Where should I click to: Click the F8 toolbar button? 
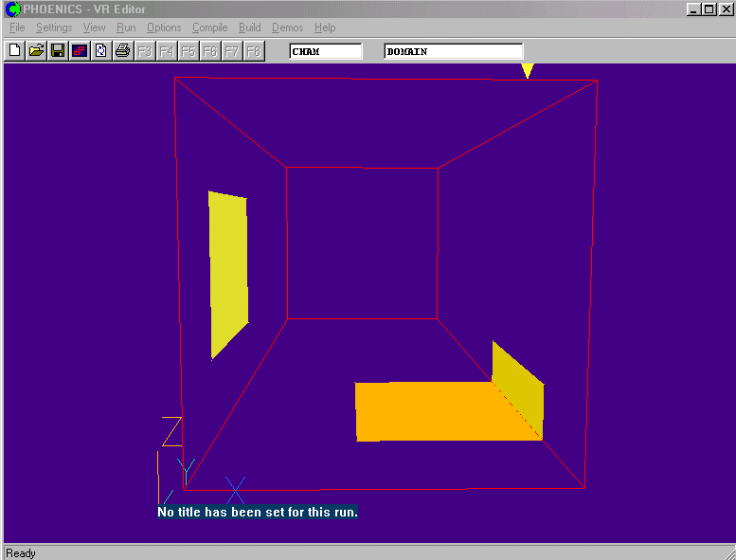tap(254, 51)
